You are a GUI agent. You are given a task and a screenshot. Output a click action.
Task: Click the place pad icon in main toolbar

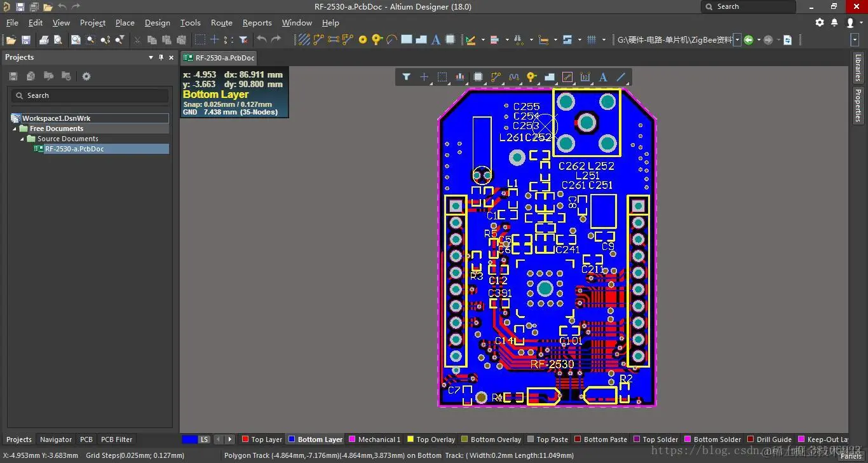(363, 39)
